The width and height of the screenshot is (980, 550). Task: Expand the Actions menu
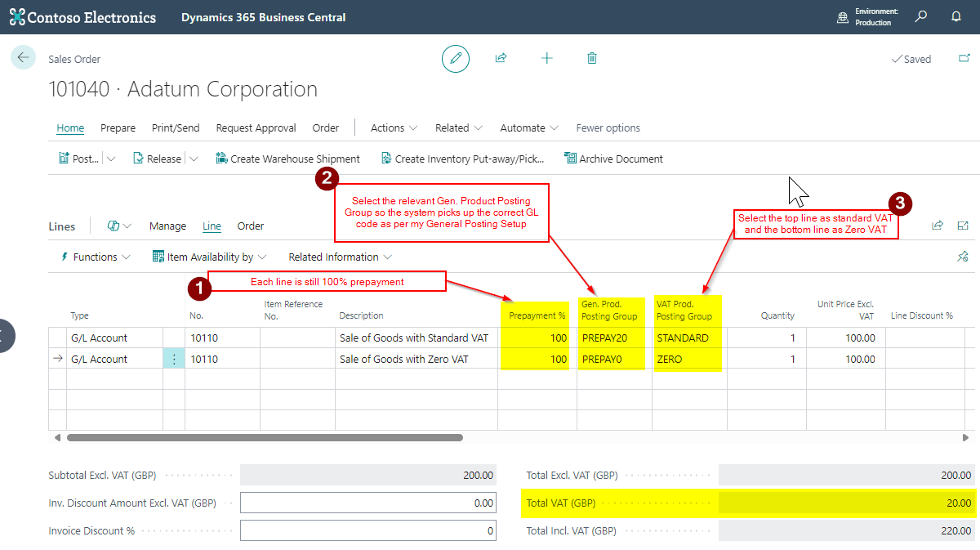tap(394, 128)
